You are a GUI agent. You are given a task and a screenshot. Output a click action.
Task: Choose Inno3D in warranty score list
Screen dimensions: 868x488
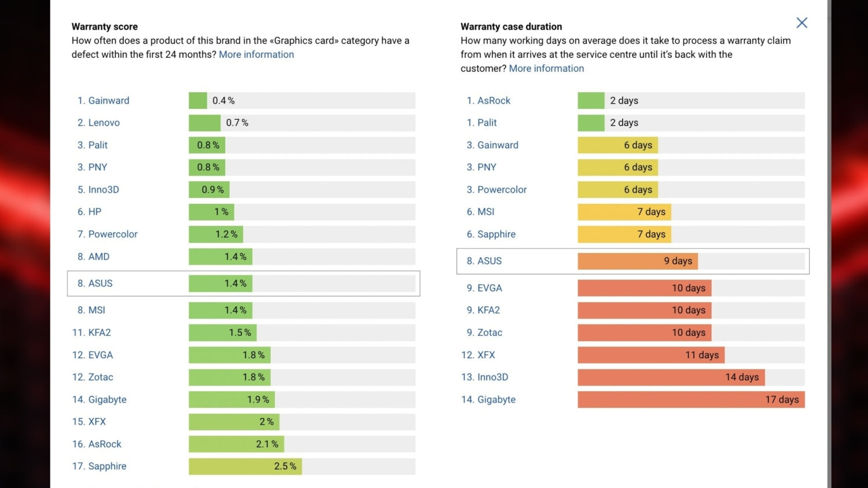coord(103,190)
